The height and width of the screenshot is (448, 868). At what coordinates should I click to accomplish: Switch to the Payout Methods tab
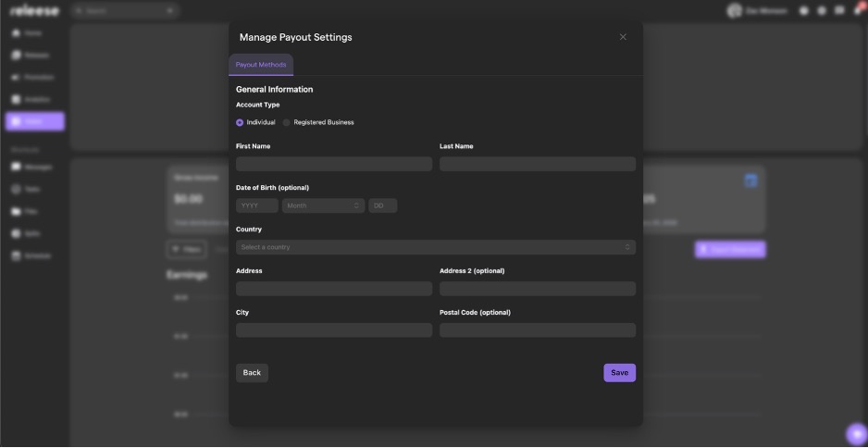(261, 65)
